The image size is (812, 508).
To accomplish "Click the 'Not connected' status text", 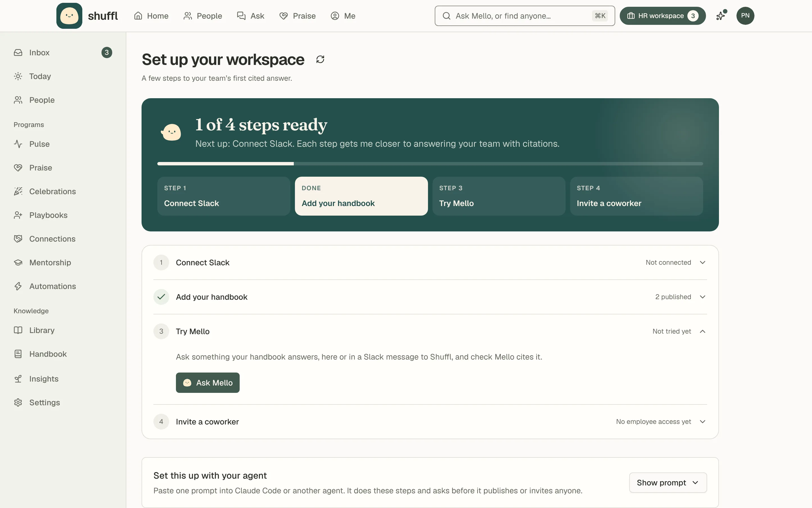I will pos(668,262).
